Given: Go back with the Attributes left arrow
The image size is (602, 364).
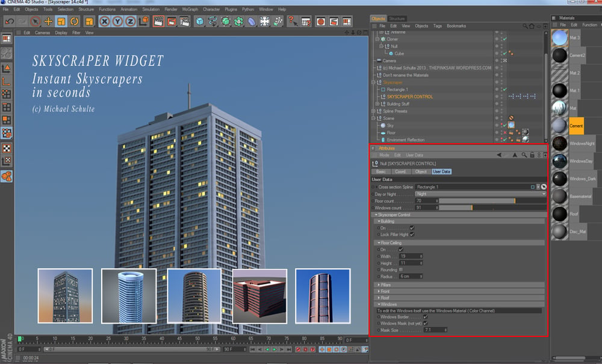Looking at the screenshot, I should (498, 155).
